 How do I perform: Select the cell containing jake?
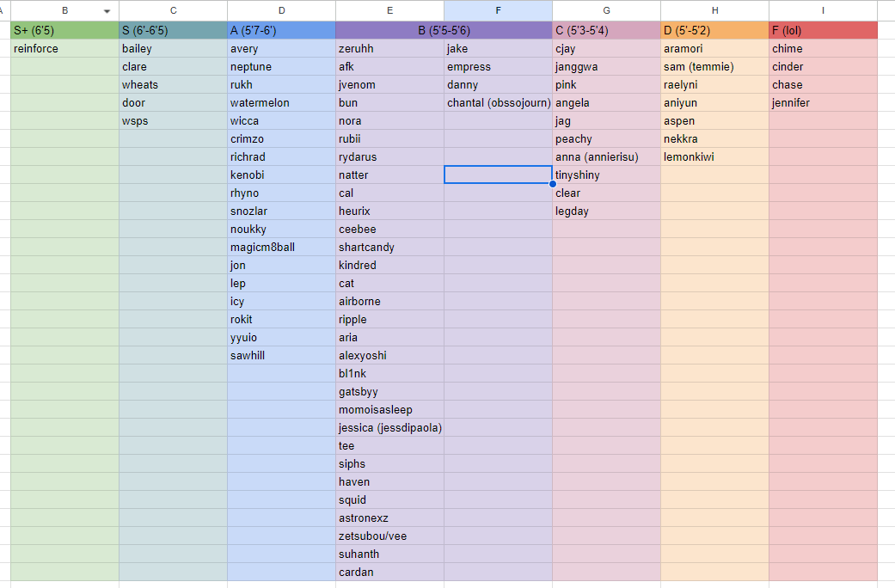point(499,48)
